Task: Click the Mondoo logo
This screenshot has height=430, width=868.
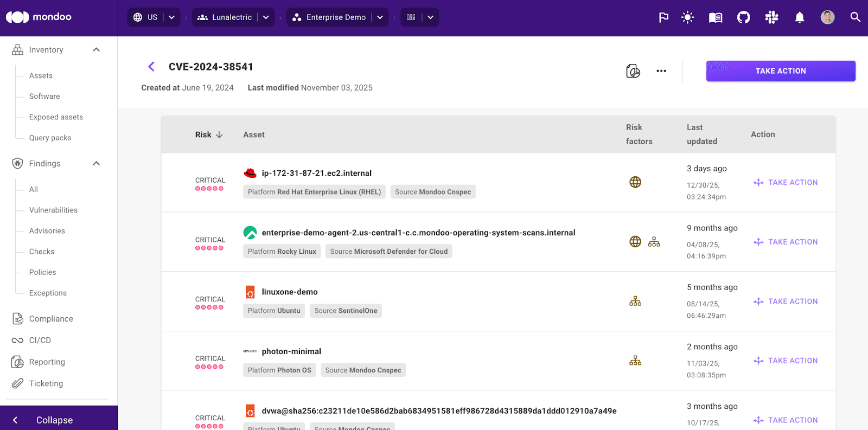Action: tap(39, 17)
